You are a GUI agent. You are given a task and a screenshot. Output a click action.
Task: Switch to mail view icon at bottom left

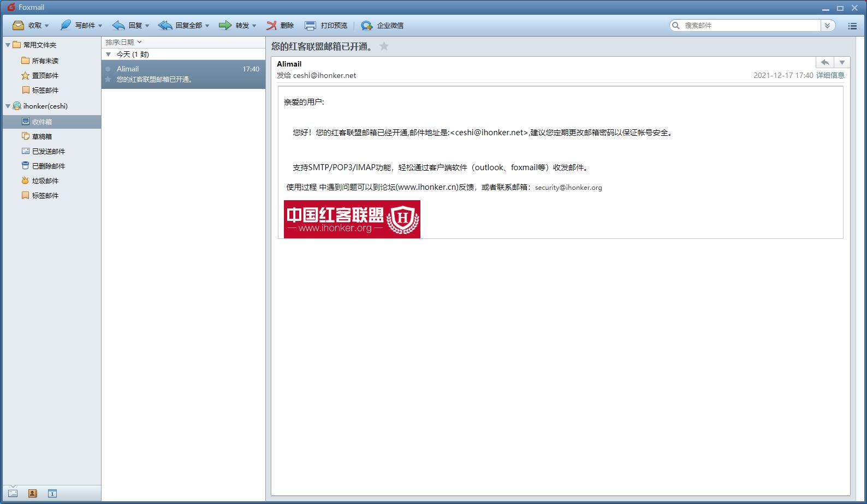coord(13,494)
